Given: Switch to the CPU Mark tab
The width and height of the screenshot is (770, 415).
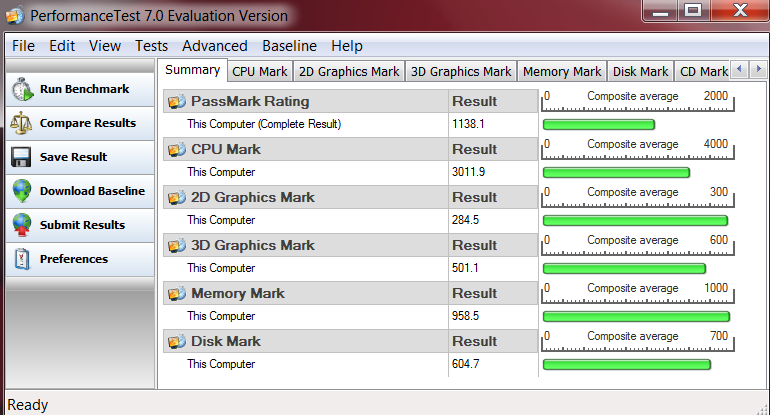Looking at the screenshot, I should 260,72.
